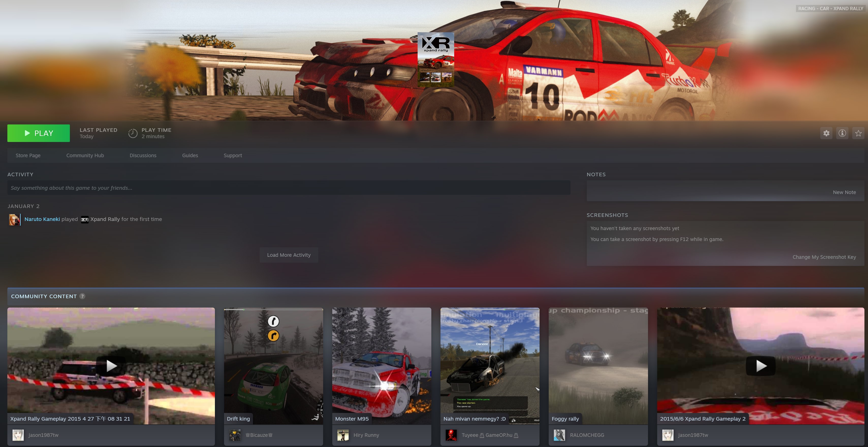Click the game info icon
The height and width of the screenshot is (447, 868).
click(842, 133)
